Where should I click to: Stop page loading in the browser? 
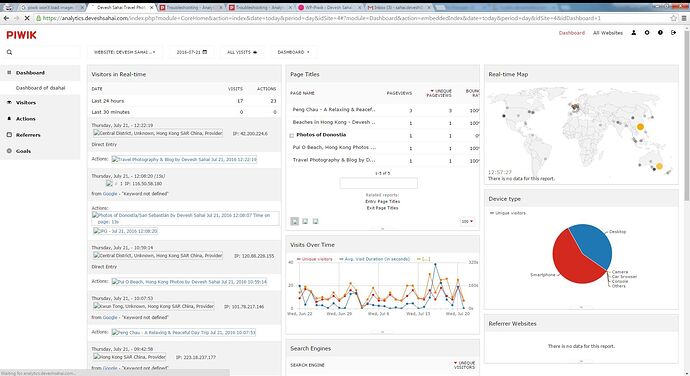pos(27,18)
